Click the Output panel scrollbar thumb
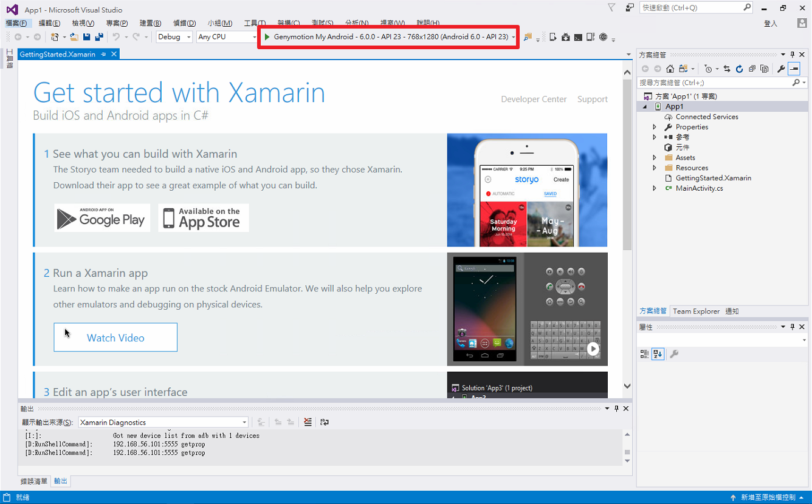 click(x=627, y=452)
